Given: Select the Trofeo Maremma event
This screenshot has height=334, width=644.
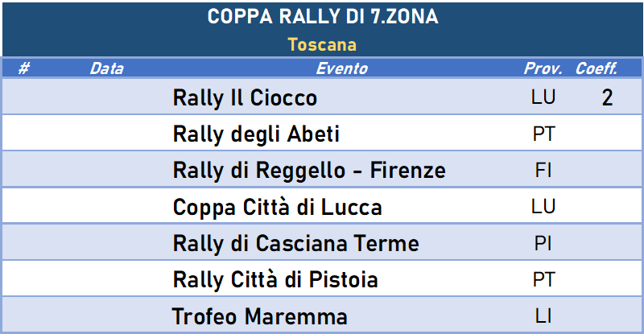Looking at the screenshot, I should [259, 316].
